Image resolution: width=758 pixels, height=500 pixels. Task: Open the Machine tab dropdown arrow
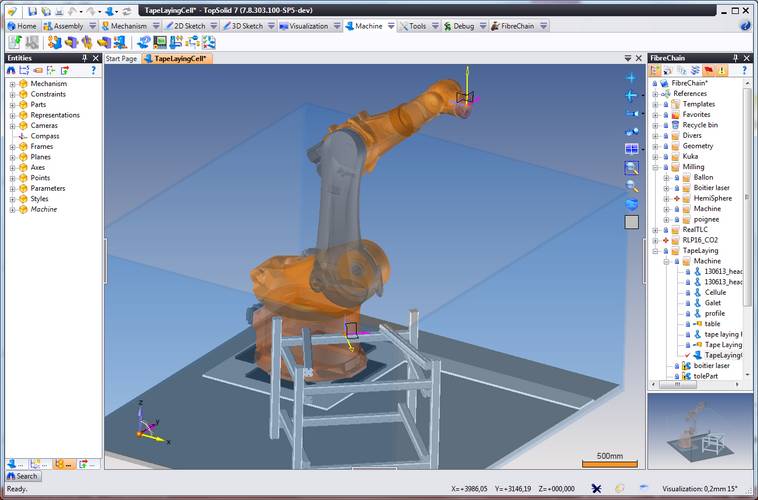[391, 26]
